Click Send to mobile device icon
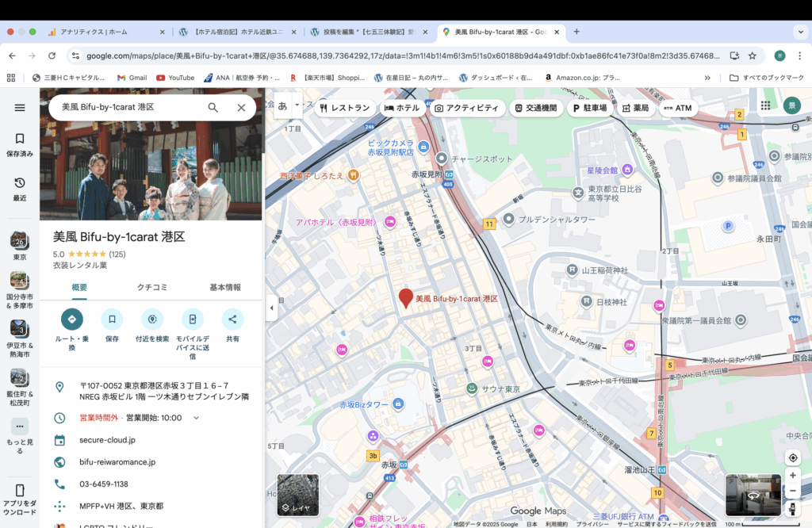The height and width of the screenshot is (528, 812). coord(192,319)
